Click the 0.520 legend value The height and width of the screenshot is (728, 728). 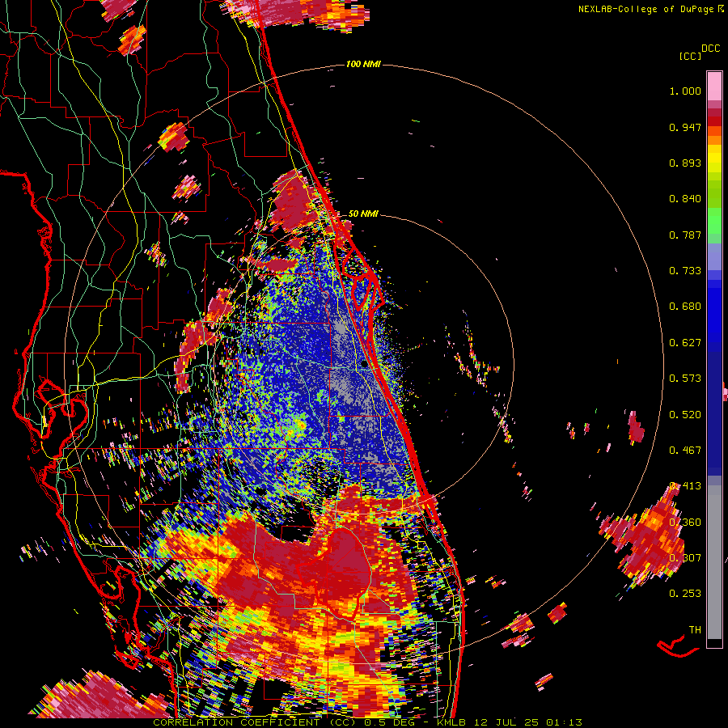685,415
